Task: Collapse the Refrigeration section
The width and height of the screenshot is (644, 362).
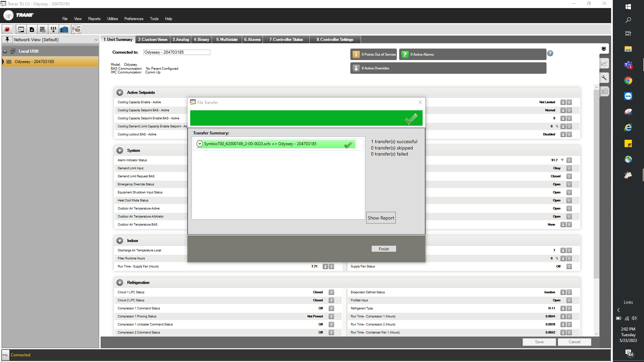Action: pyautogui.click(x=120, y=283)
